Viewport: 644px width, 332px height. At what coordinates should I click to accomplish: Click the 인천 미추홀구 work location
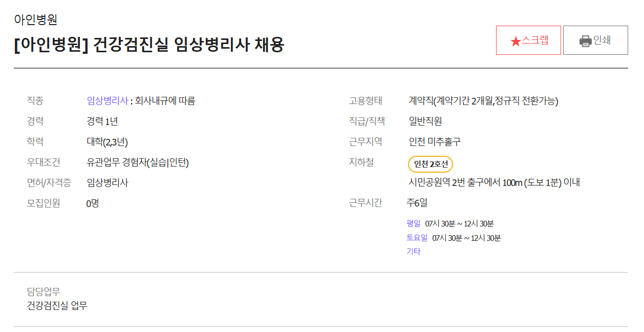click(434, 142)
